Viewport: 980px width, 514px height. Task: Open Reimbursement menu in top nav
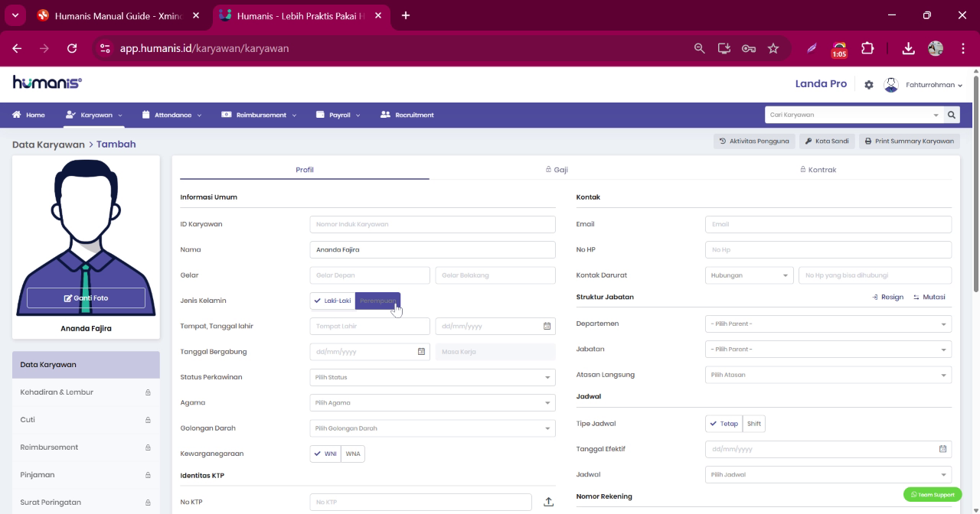pos(259,115)
